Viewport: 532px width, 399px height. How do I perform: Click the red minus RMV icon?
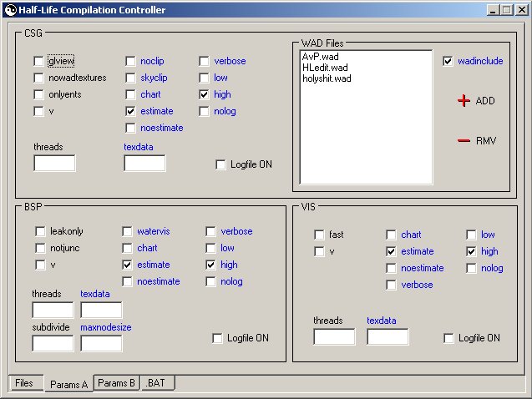click(464, 140)
